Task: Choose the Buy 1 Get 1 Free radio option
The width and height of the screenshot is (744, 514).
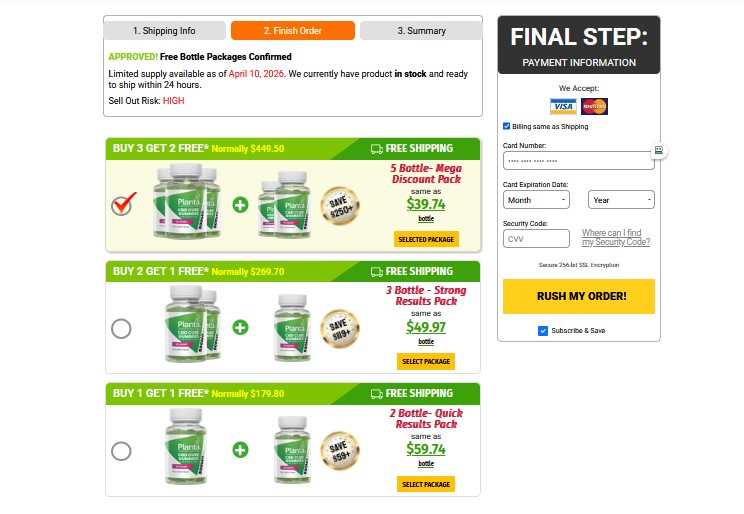Action: [121, 451]
